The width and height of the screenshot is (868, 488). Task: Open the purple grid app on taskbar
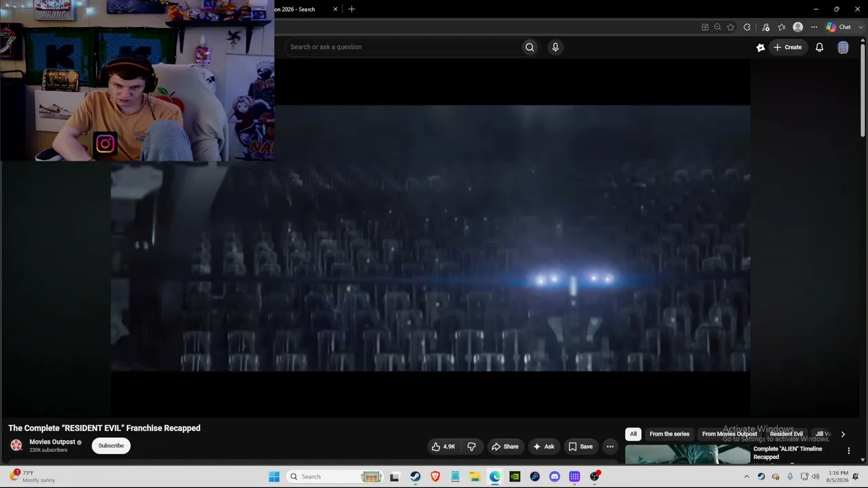tap(574, 476)
